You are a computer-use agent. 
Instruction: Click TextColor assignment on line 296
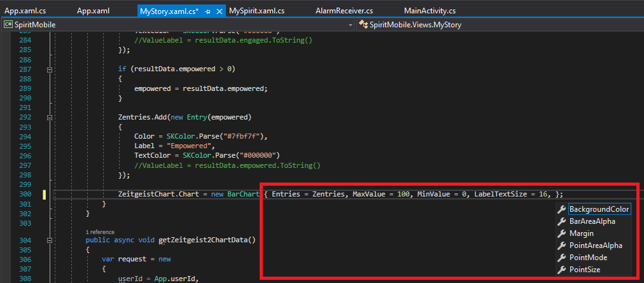(207, 155)
